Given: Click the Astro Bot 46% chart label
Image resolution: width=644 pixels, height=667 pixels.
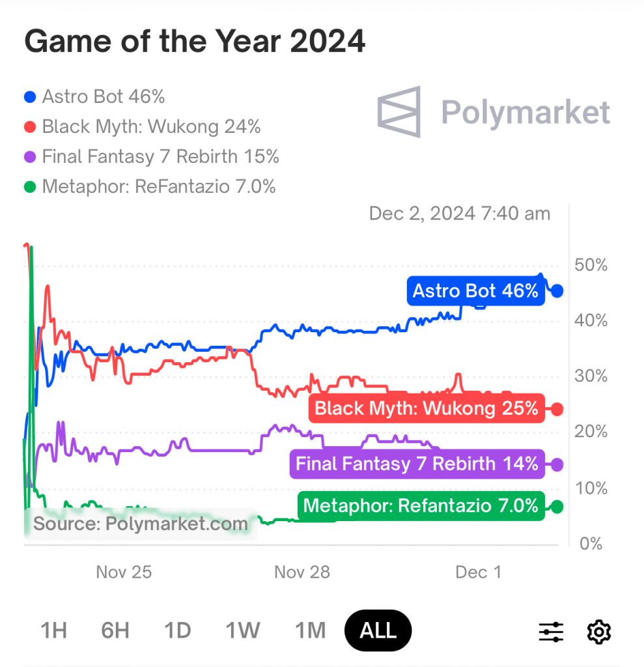Looking at the screenshot, I should pos(475,291).
